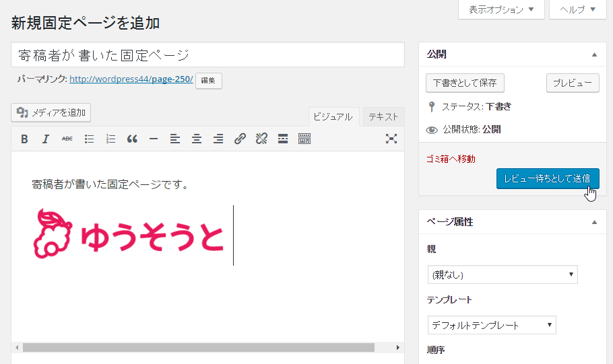This screenshot has width=613, height=364.
Task: Open the 親 parent page dropdown
Action: coord(502,275)
